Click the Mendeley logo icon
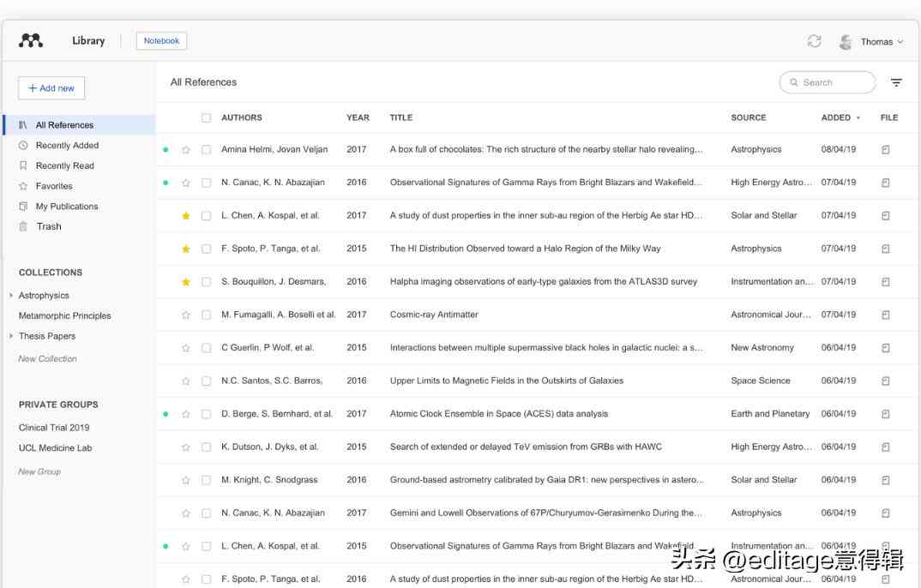This screenshot has width=921, height=588. [31, 40]
